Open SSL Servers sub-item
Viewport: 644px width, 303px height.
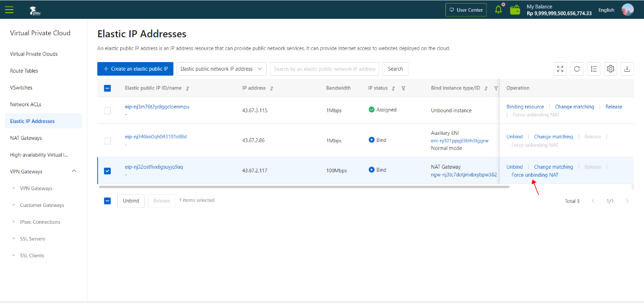[33, 238]
